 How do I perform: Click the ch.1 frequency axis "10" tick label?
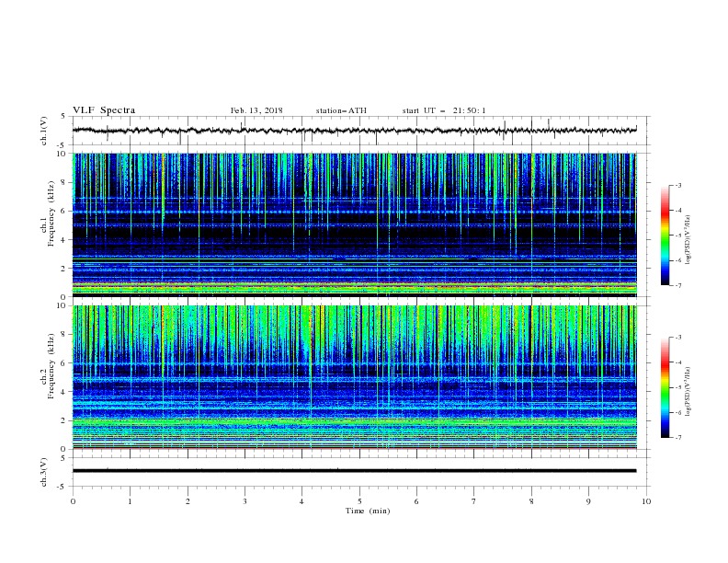[61, 154]
